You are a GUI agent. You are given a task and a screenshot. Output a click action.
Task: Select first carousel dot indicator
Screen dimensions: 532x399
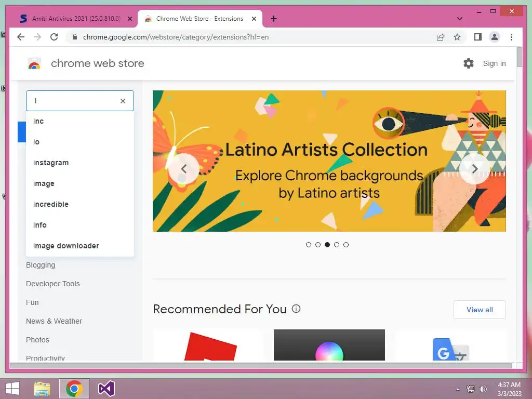[309, 245]
